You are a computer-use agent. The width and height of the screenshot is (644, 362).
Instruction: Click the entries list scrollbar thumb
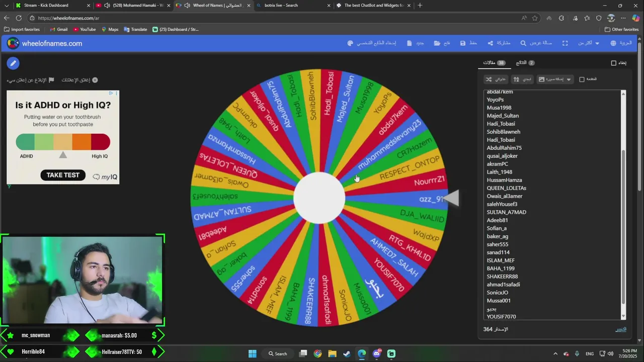[x=623, y=226]
